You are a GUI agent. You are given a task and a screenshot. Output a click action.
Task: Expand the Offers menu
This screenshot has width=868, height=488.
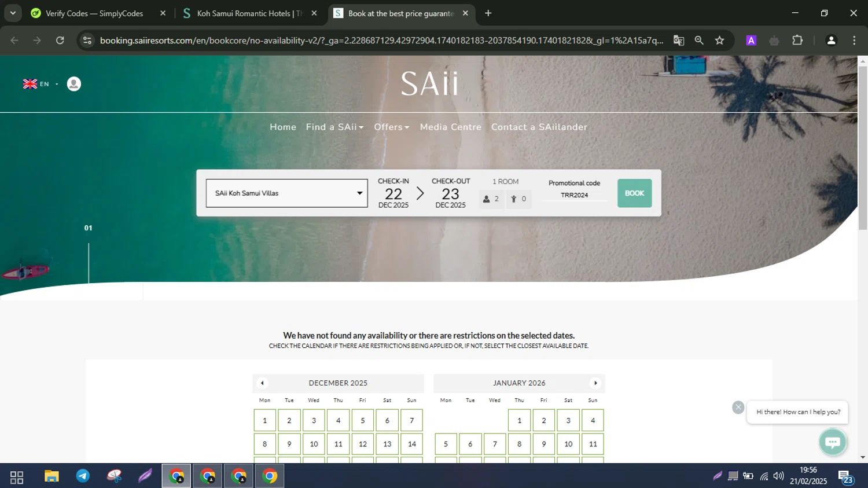click(x=392, y=127)
